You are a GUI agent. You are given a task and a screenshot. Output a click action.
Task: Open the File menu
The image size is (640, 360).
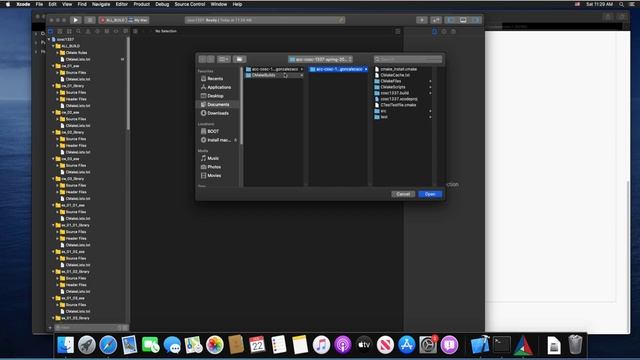(x=39, y=4)
